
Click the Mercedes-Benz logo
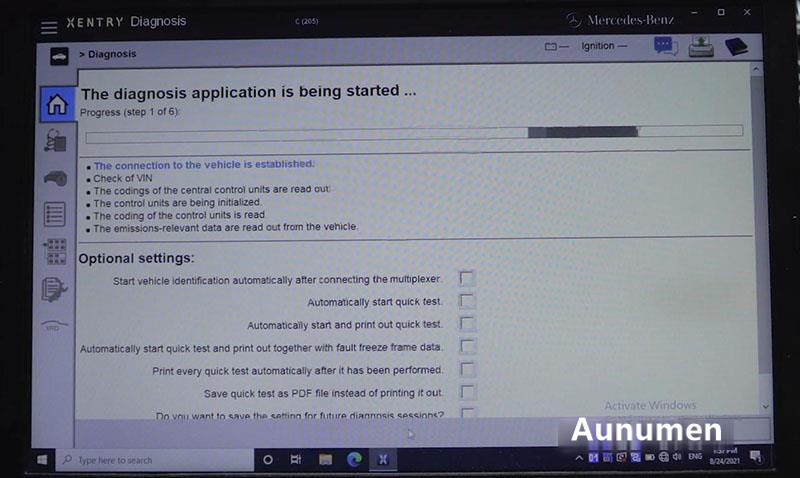point(620,20)
